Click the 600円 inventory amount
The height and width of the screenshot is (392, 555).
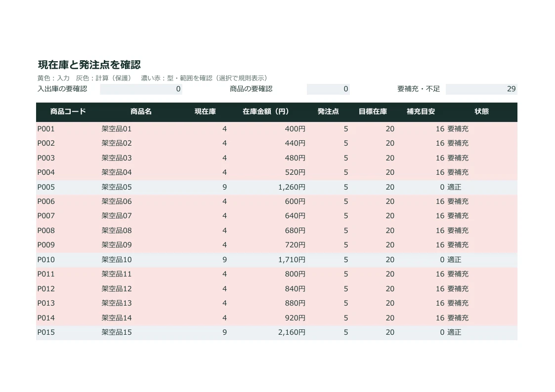pos(295,201)
